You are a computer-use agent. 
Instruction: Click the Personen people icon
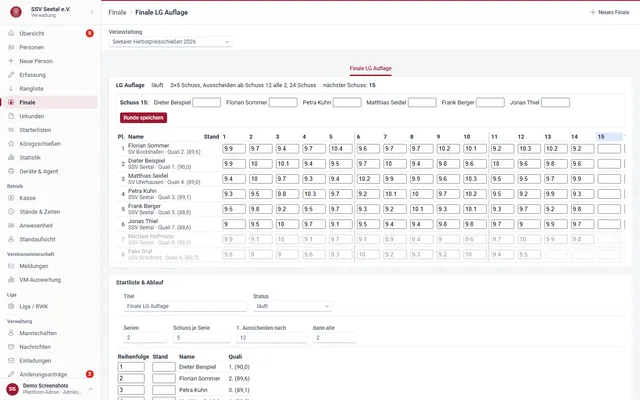pyautogui.click(x=11, y=47)
